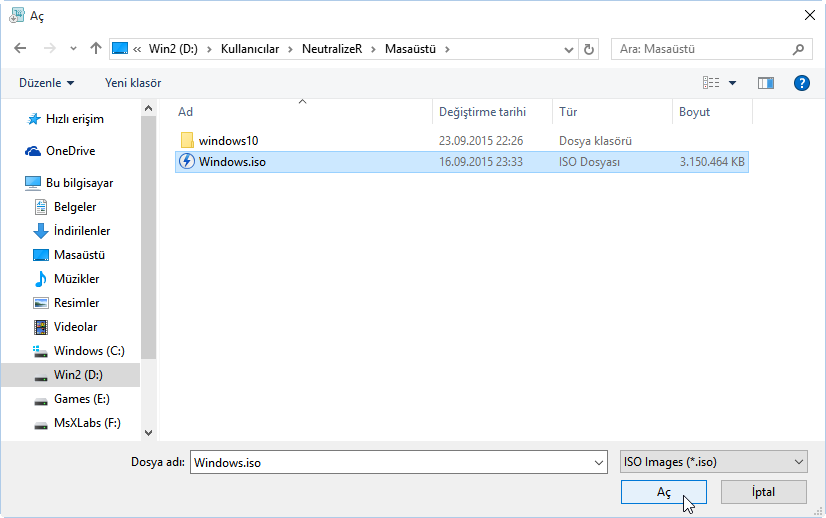Screen dimensions: 826x518
Task: Click the 3.150.464 KB size cell
Action: click(x=712, y=162)
